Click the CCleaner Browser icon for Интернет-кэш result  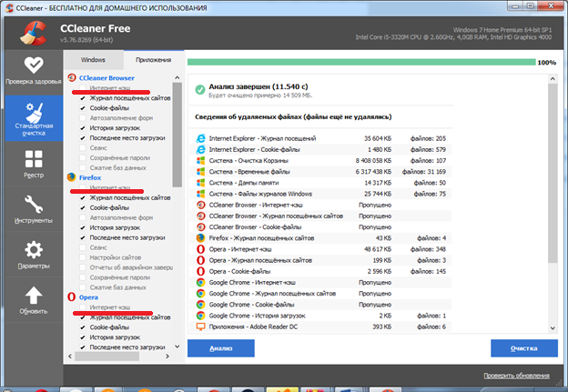tap(200, 205)
